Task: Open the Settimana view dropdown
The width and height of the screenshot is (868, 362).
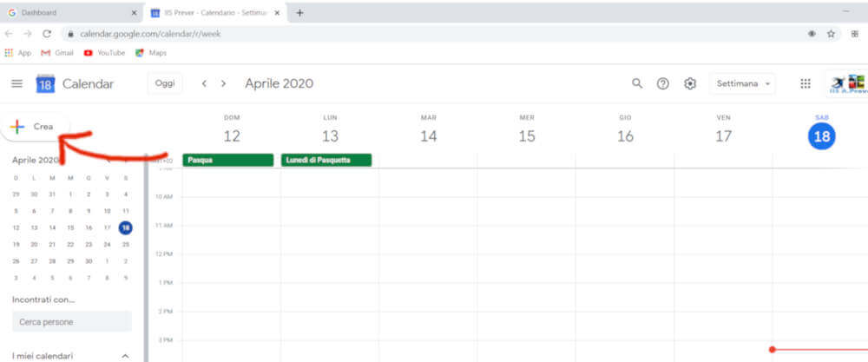Action: 742,83
